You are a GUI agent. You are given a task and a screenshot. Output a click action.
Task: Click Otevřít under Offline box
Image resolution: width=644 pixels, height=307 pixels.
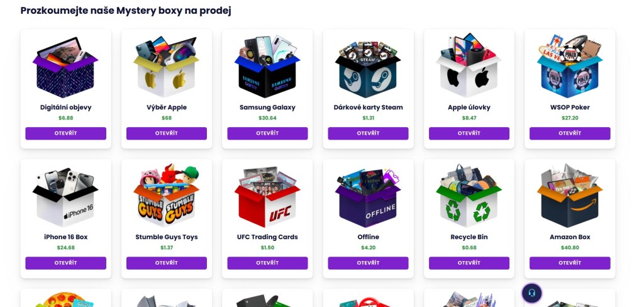[x=368, y=263]
